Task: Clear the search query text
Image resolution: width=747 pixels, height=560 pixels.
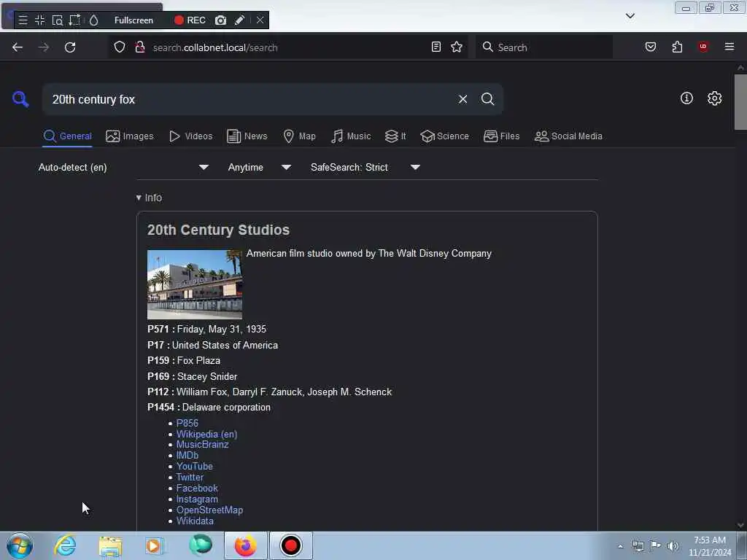Action: pos(462,99)
